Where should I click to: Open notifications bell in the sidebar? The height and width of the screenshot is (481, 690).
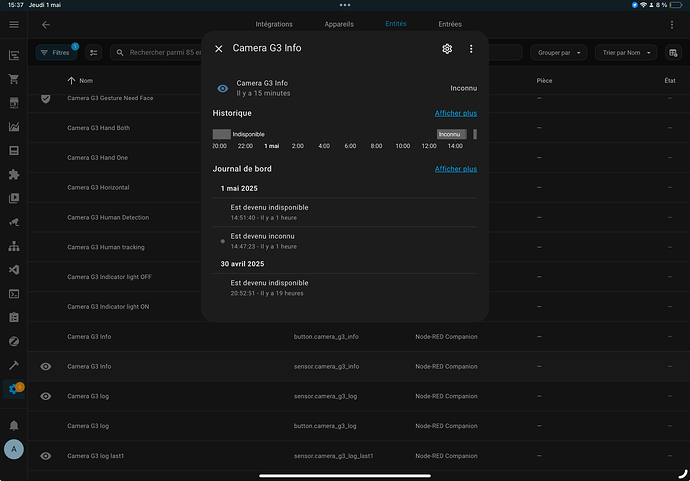(14, 425)
